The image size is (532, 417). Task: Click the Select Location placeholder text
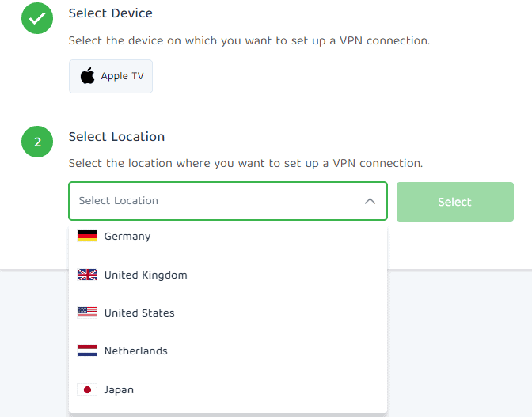pyautogui.click(x=119, y=201)
